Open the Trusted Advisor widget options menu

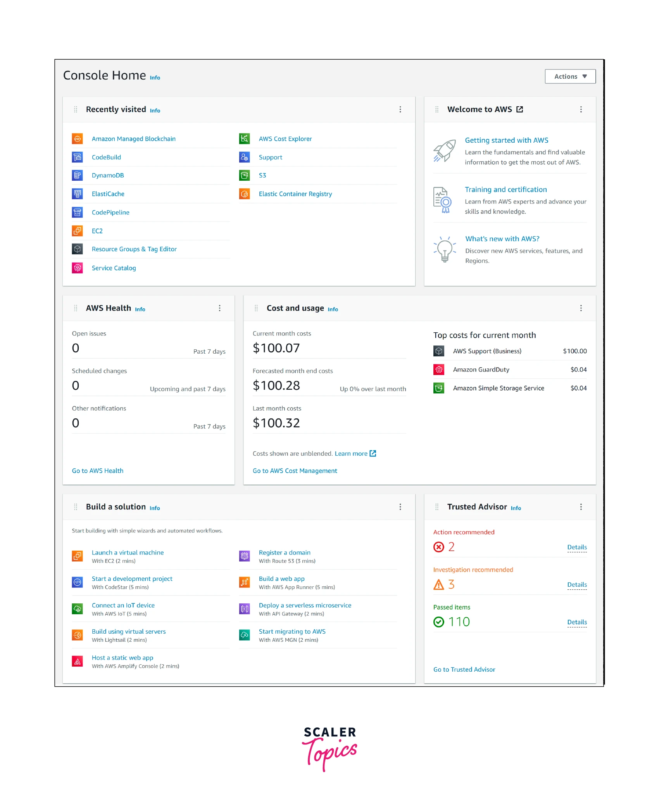pyautogui.click(x=581, y=507)
